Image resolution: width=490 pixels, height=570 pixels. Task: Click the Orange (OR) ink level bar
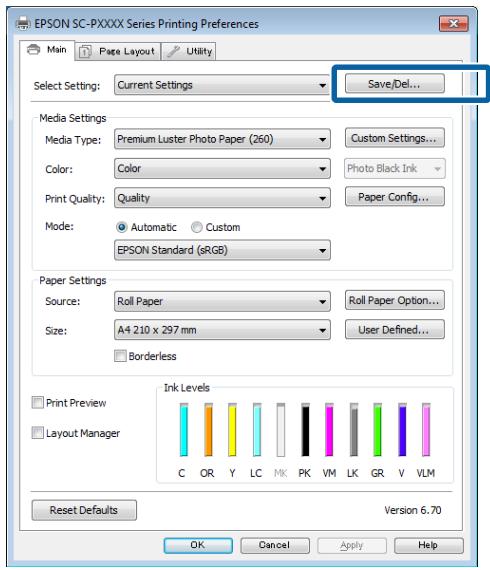pyautogui.click(x=208, y=429)
